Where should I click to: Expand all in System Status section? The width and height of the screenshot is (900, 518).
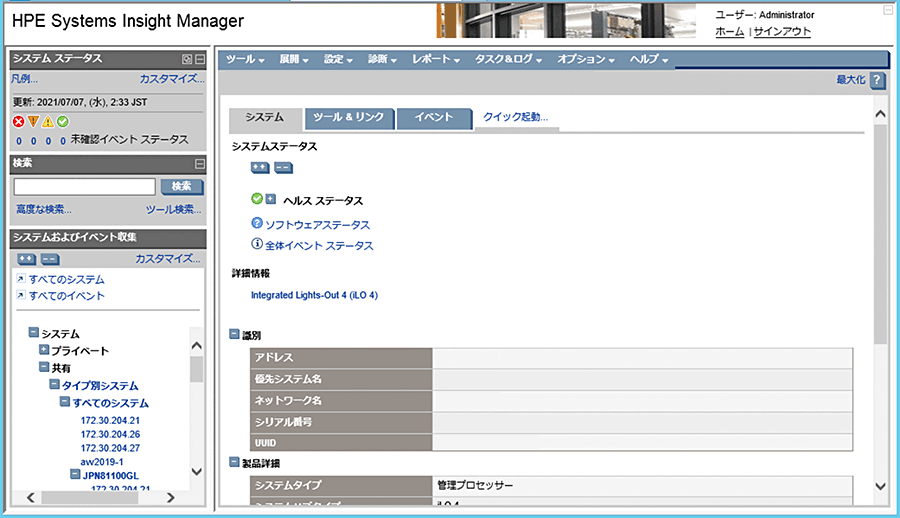pyautogui.click(x=260, y=168)
